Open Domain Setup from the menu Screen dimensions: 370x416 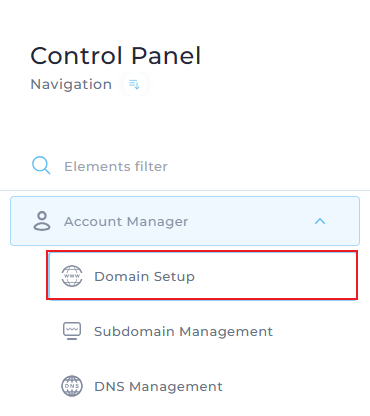click(x=202, y=275)
